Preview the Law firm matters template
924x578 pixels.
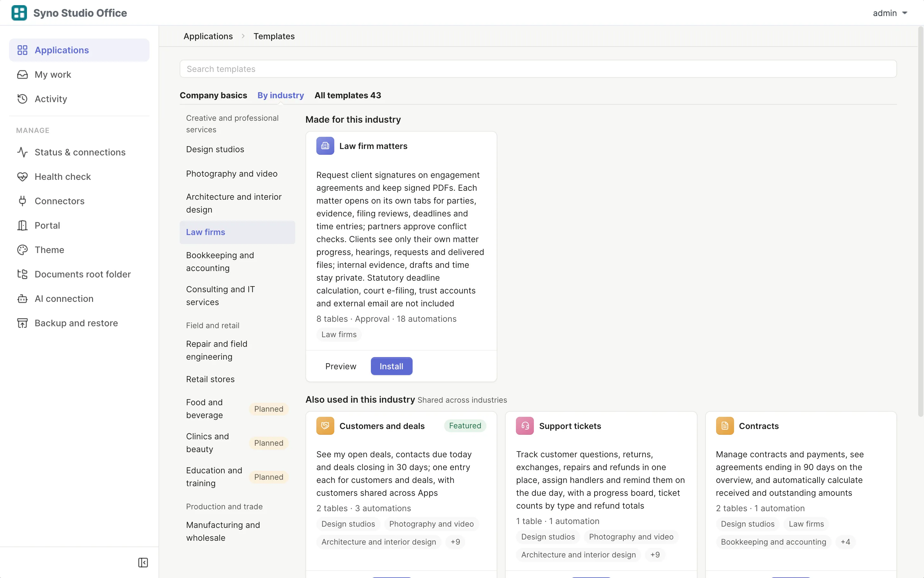coord(341,366)
